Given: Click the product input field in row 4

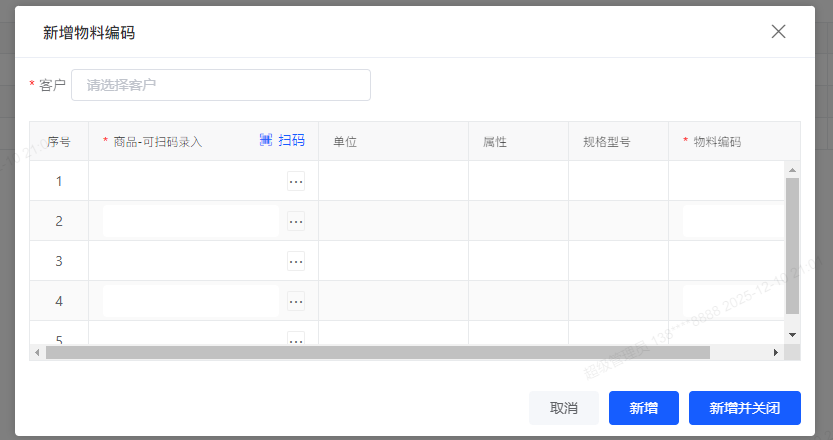Looking at the screenshot, I should point(191,301).
